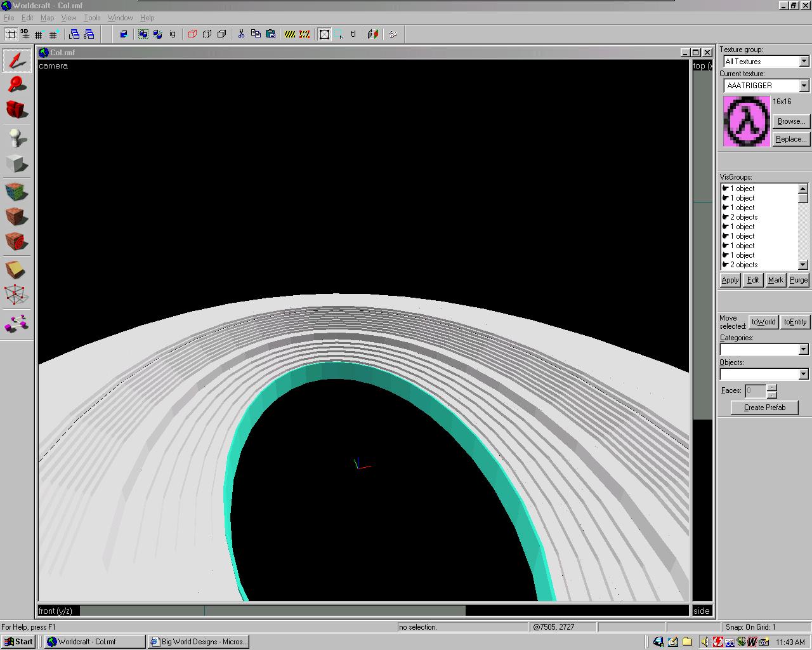Image resolution: width=812 pixels, height=650 pixels.
Task: Click the Create Prefab button
Action: 764,408
